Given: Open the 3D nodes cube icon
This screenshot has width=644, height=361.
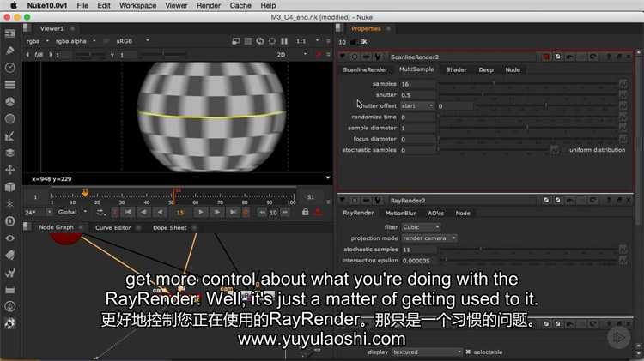Looking at the screenshot, I should [9, 187].
